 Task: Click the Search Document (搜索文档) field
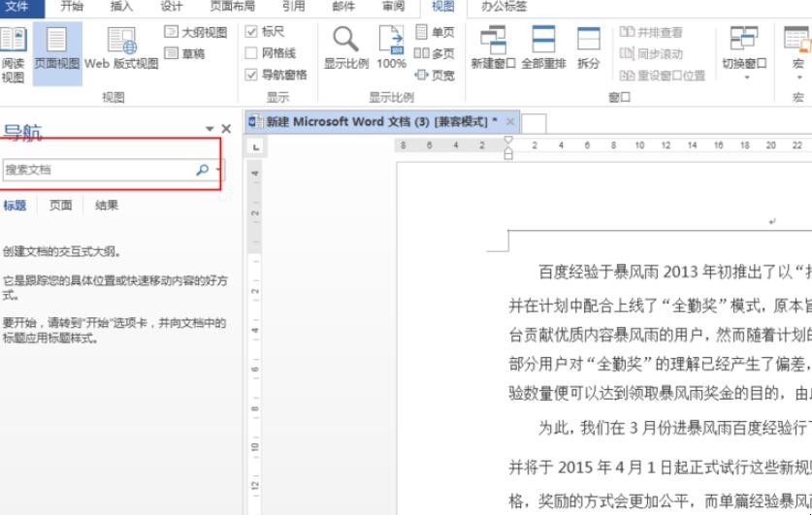click(x=97, y=170)
